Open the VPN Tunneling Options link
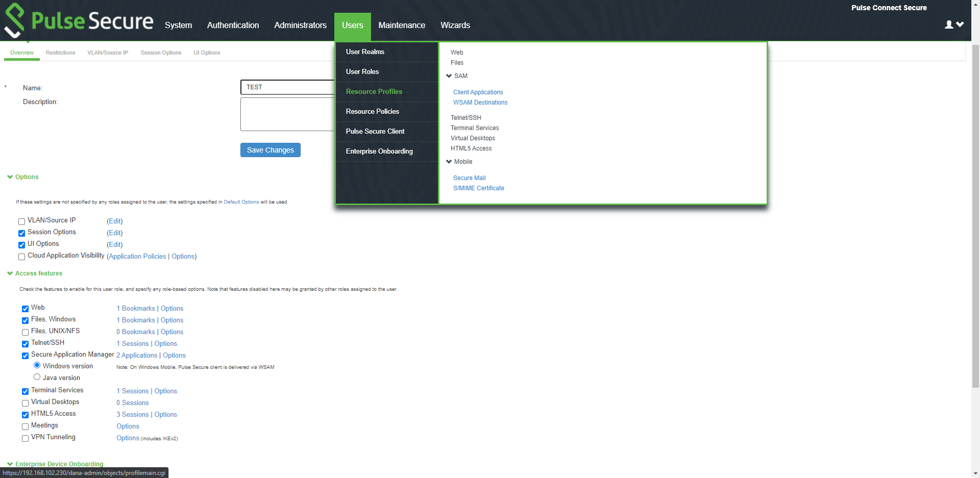Screen dimensions: 980x478 (128, 438)
